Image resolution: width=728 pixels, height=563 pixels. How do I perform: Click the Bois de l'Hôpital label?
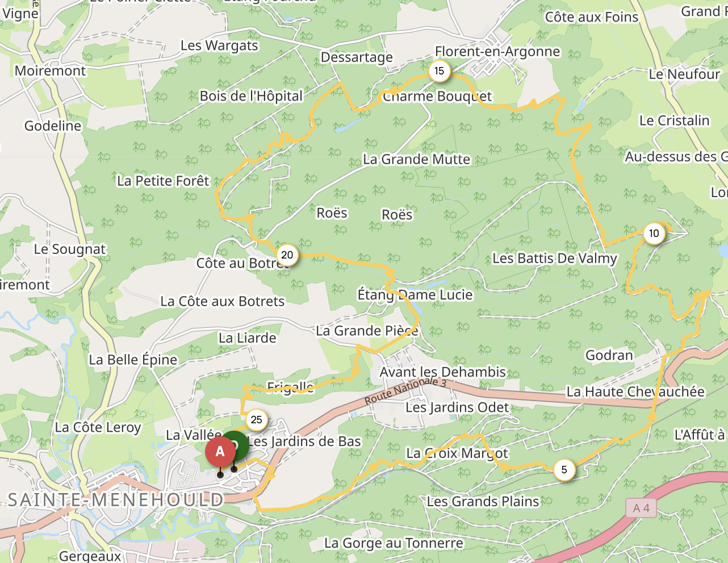pos(251,96)
